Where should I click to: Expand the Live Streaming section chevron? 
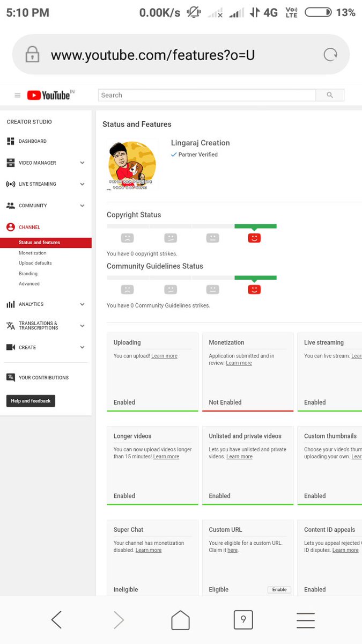[82, 184]
